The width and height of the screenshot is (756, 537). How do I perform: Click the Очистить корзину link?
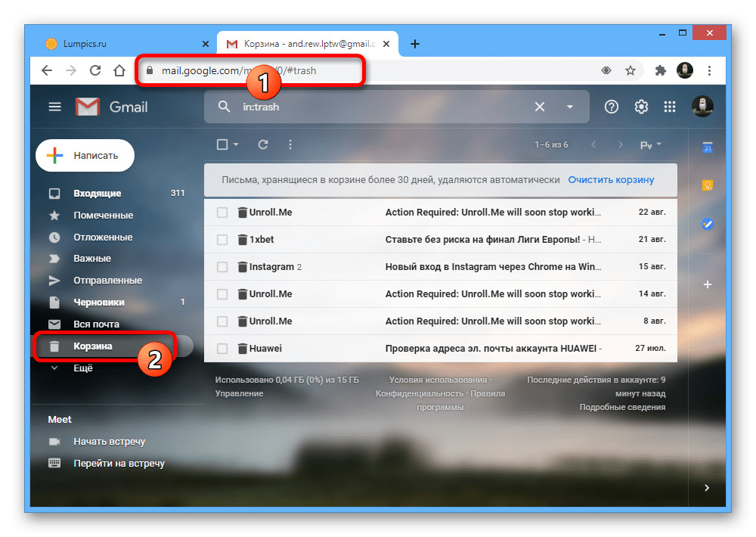(x=611, y=180)
